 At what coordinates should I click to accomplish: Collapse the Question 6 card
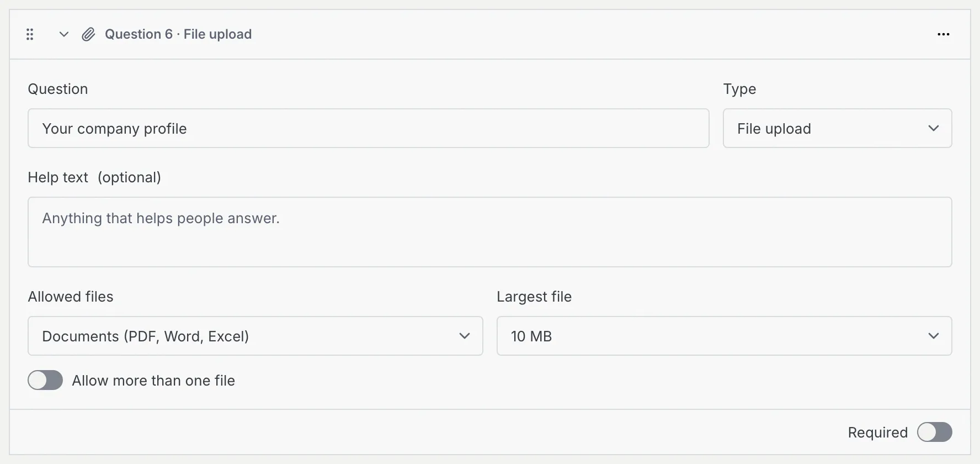click(64, 34)
